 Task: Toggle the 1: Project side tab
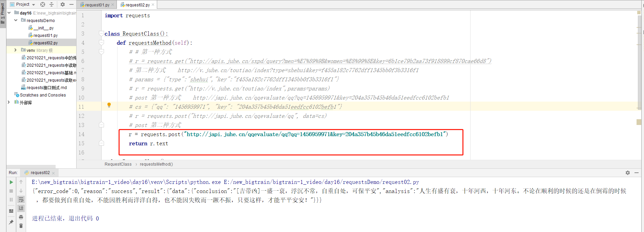[x=3, y=14]
